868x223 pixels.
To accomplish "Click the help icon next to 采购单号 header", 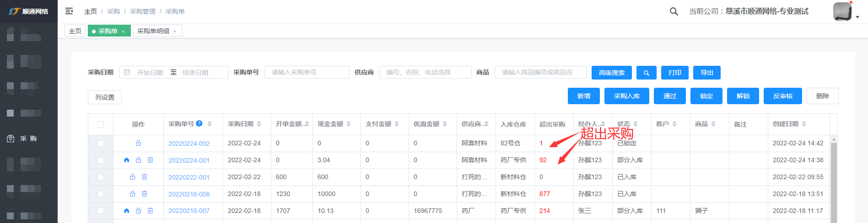I will [x=199, y=123].
